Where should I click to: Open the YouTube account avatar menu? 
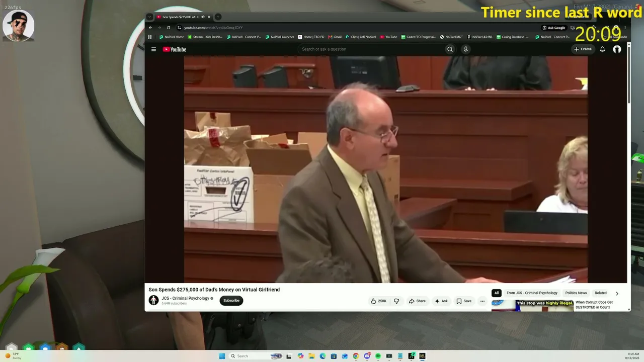click(x=617, y=49)
